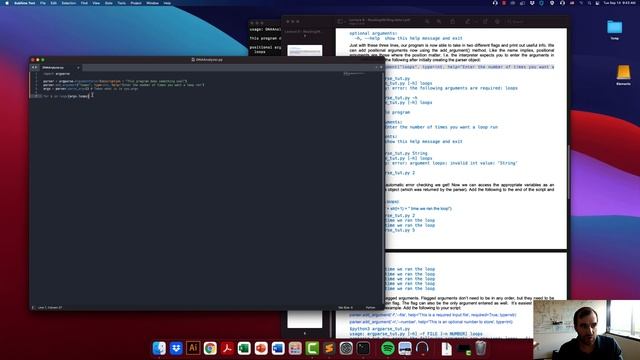Open the Sublime Text application menu
Screen dimensions: 640x360
coord(24,3)
